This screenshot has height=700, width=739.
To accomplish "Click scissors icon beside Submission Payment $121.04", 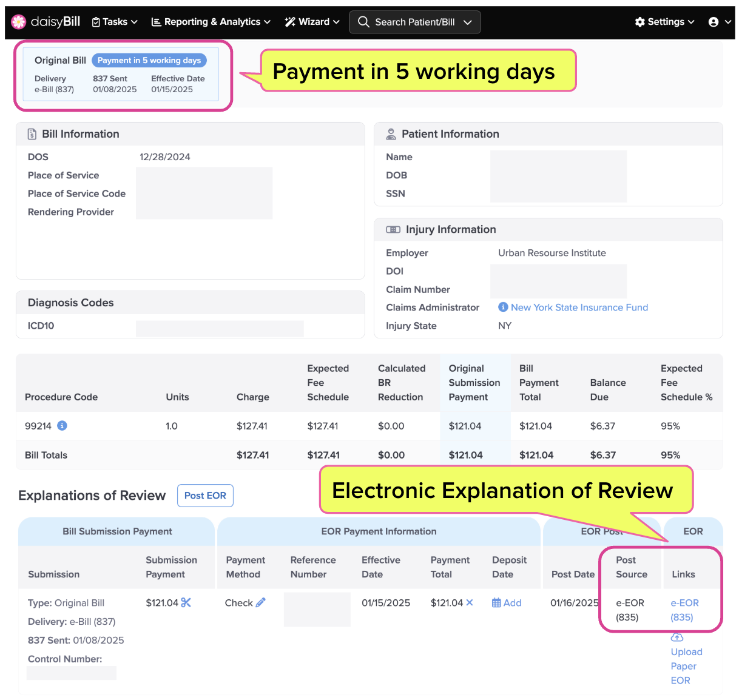I will point(186,602).
